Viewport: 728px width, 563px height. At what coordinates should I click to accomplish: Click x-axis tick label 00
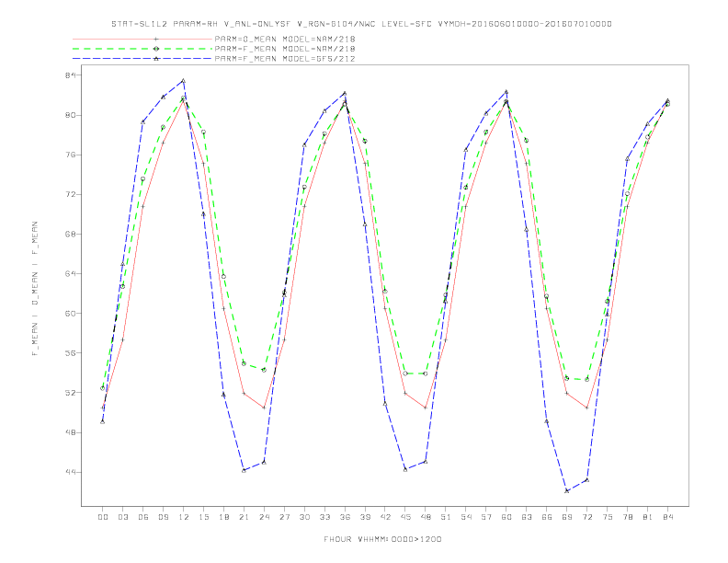(103, 517)
